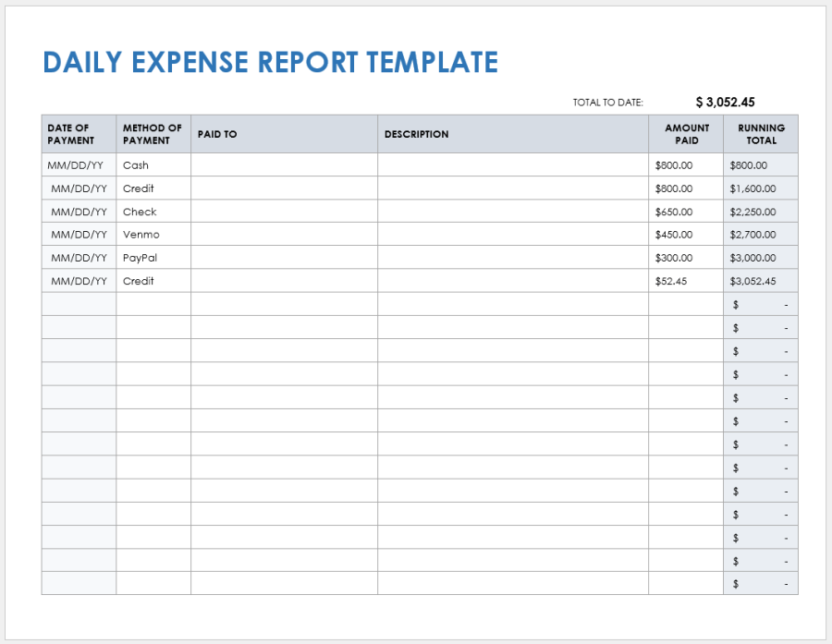Select the Amount Paid column header

click(x=686, y=134)
